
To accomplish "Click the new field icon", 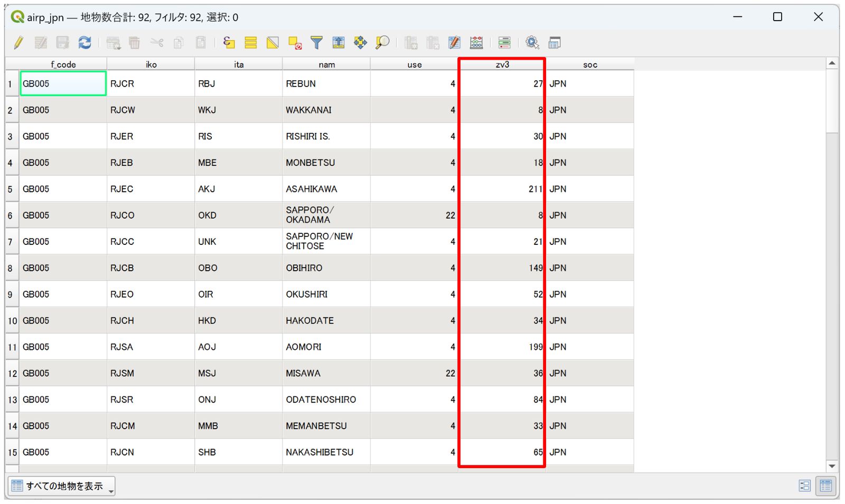I will (x=411, y=43).
